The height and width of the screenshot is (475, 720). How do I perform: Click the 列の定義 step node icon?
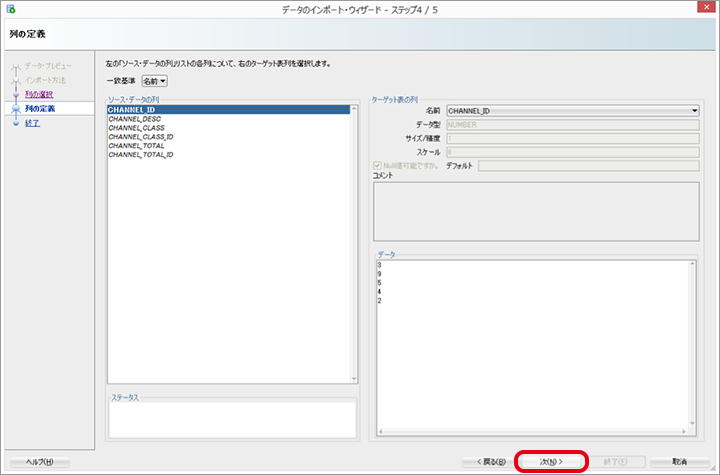coord(15,109)
